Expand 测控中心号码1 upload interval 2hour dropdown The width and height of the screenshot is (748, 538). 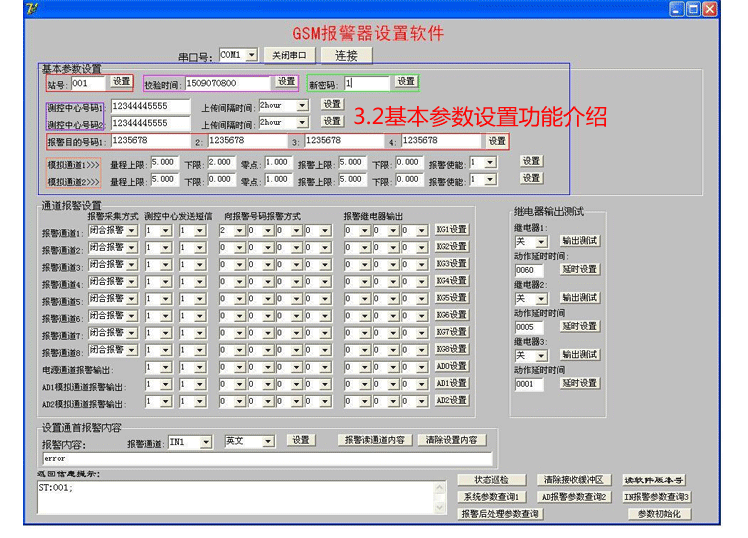coord(301,105)
